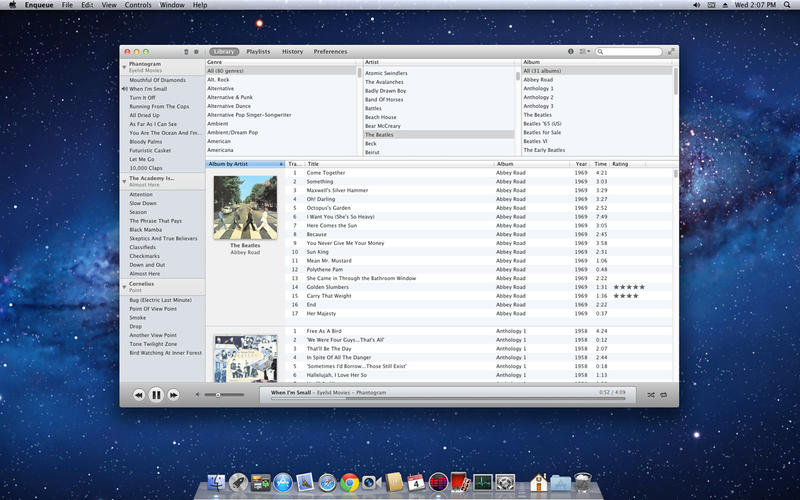Click the speaker icon beside volume slider
The image size is (800, 500).
pos(197,395)
